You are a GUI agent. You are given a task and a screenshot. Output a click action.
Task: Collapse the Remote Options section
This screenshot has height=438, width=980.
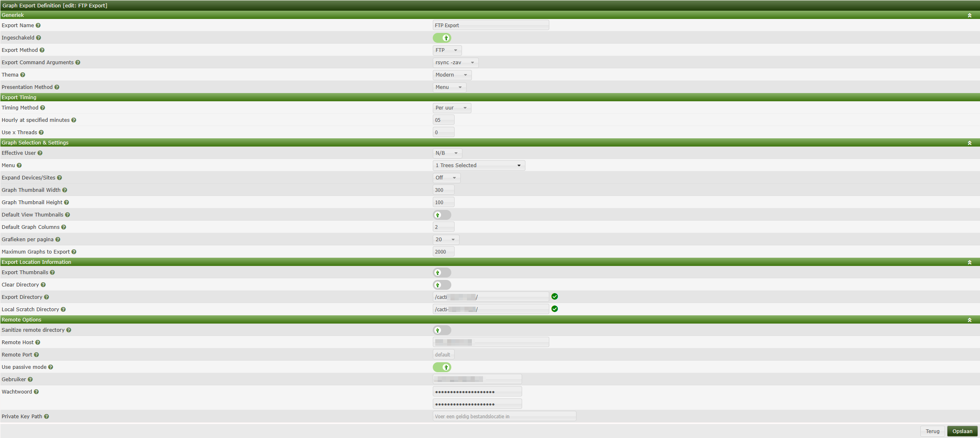tap(969, 320)
